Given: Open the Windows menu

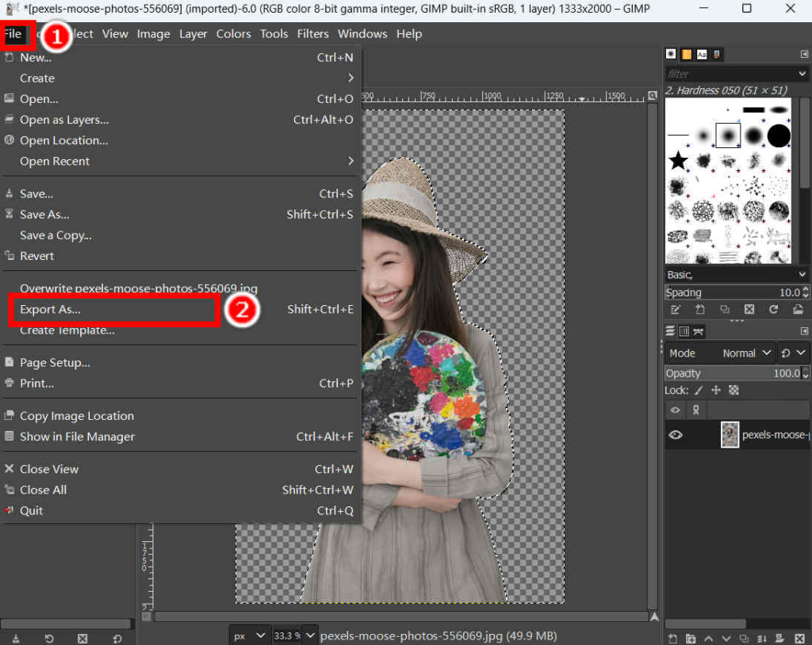Looking at the screenshot, I should click(362, 33).
